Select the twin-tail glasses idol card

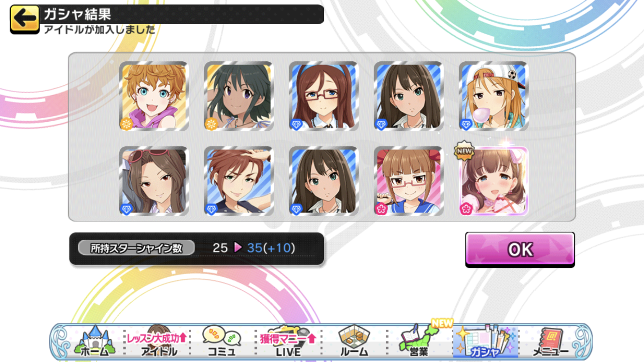(408, 181)
